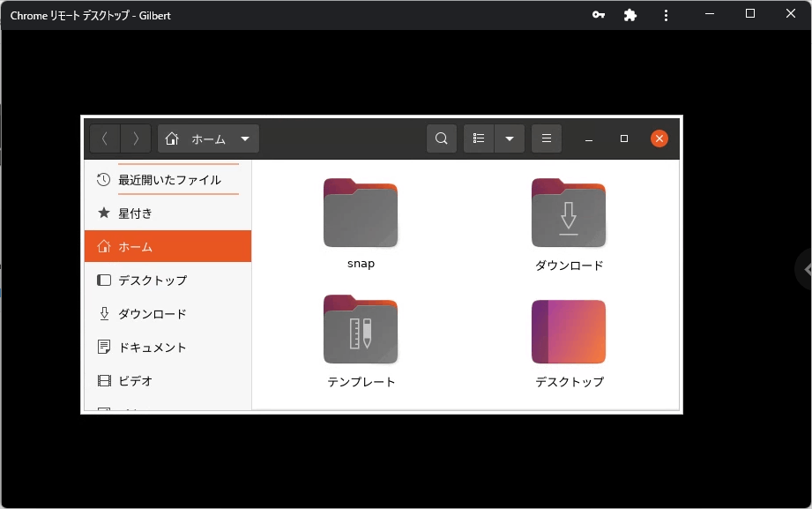Select ホーム in the sidebar
812x509 pixels.
point(168,246)
